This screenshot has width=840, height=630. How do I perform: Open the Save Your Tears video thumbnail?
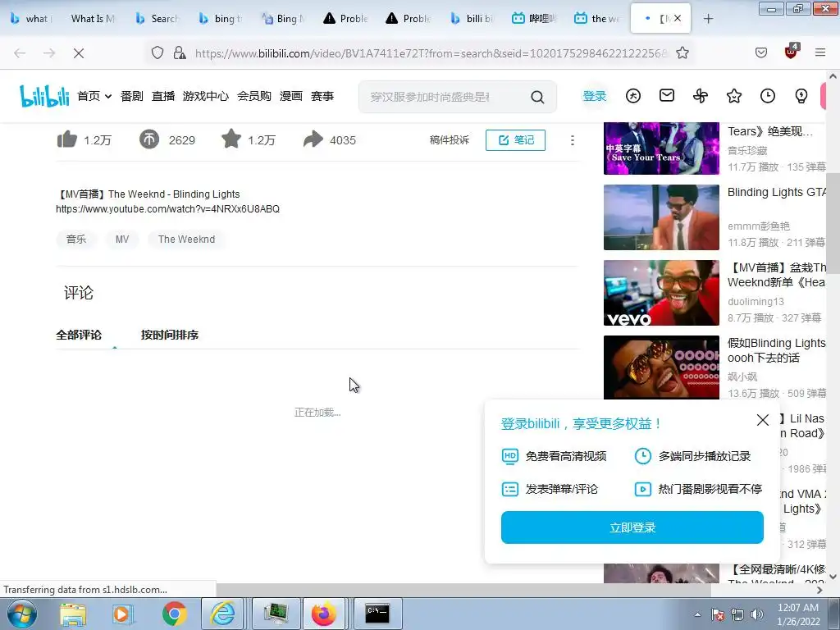coord(661,148)
